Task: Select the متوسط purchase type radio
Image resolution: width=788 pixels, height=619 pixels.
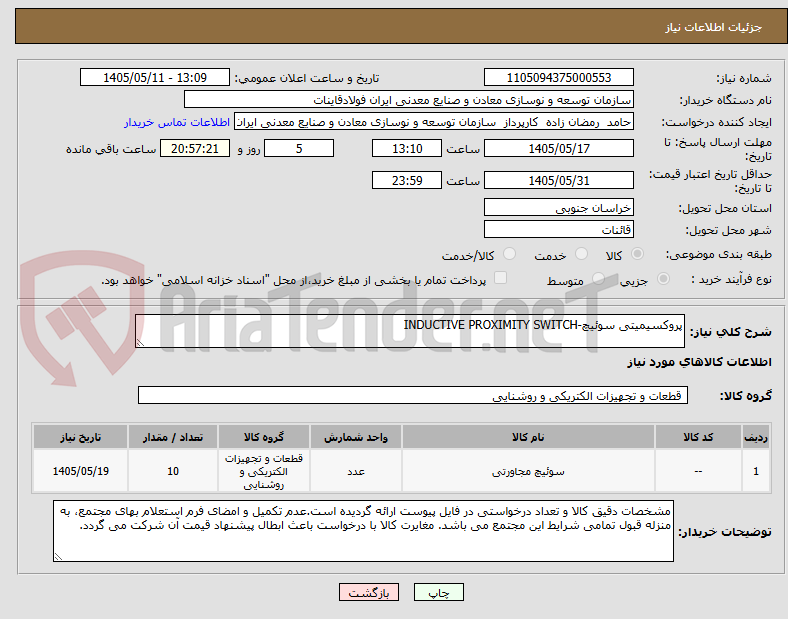Action: tap(598, 278)
